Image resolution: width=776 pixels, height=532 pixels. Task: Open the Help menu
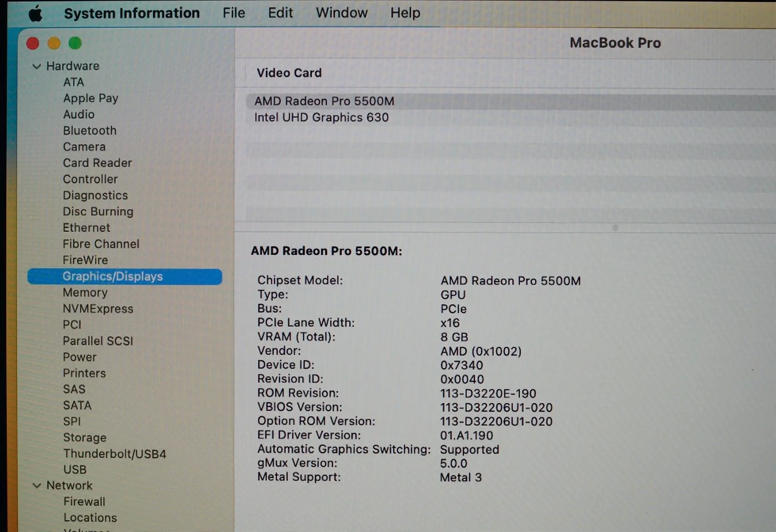(405, 13)
